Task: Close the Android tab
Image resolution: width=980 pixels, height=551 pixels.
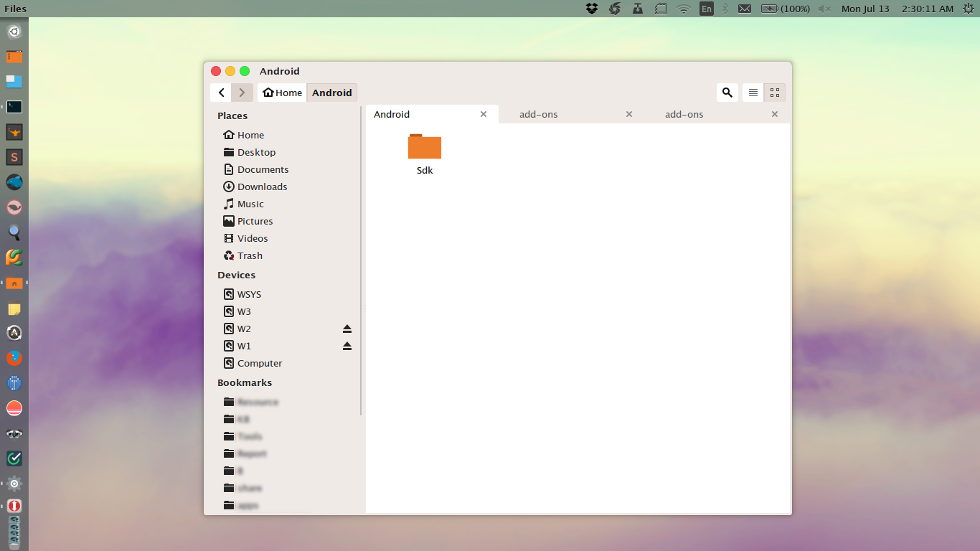Action: tap(483, 114)
